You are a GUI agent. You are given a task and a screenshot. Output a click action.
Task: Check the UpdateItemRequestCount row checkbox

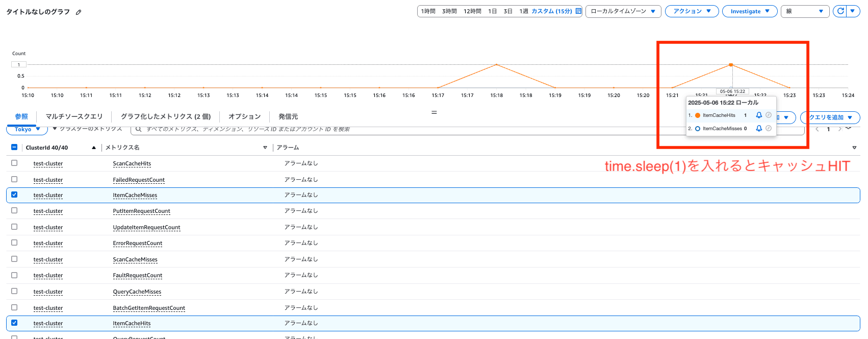coord(14,227)
